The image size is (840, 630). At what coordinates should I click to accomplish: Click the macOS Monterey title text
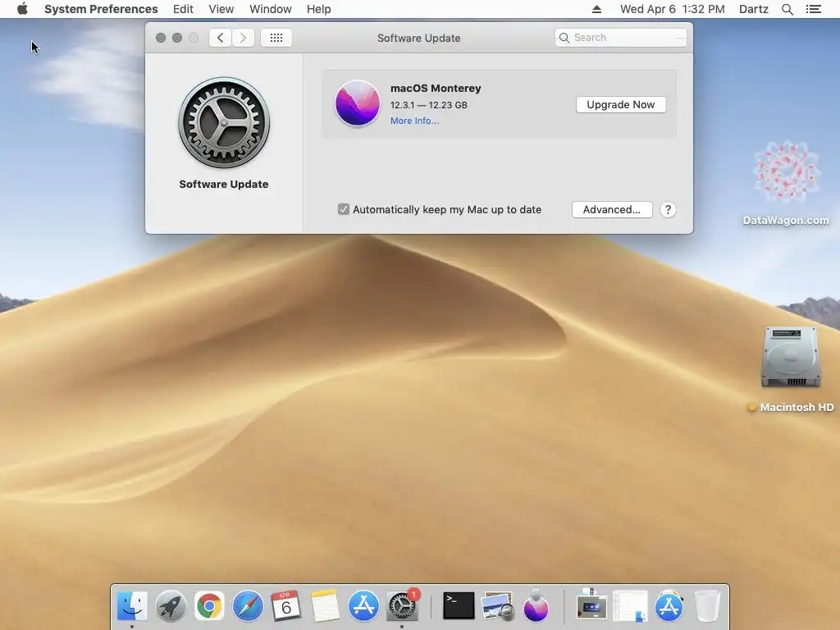[x=436, y=88]
